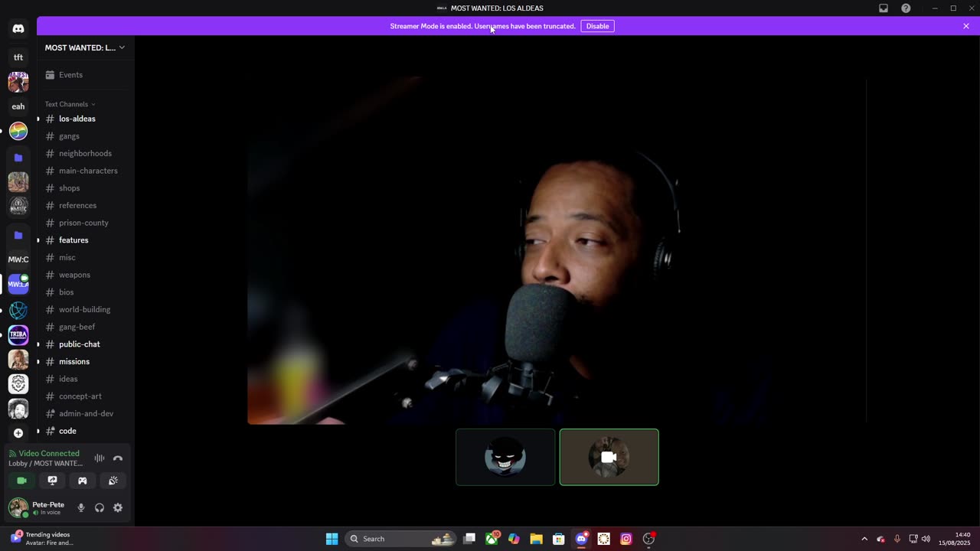The image size is (980, 551).
Task: Select the dark masked avatar participant tile
Action: [x=505, y=457]
